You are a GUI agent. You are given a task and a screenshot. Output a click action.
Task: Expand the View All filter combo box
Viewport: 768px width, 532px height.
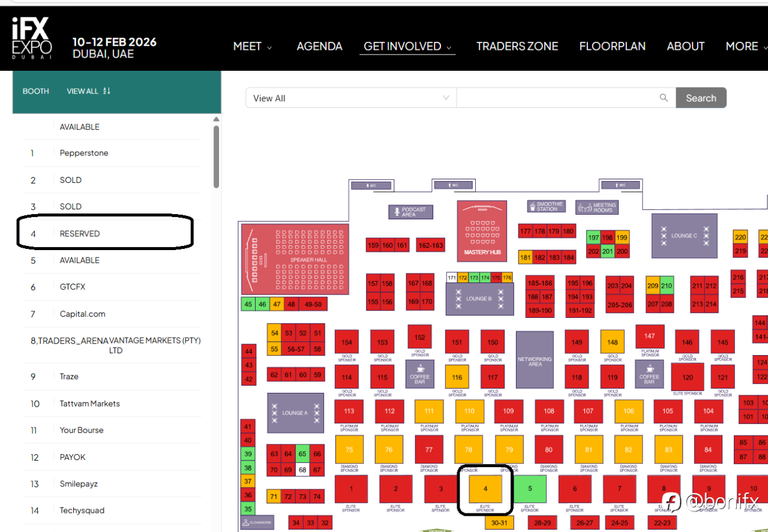click(351, 98)
